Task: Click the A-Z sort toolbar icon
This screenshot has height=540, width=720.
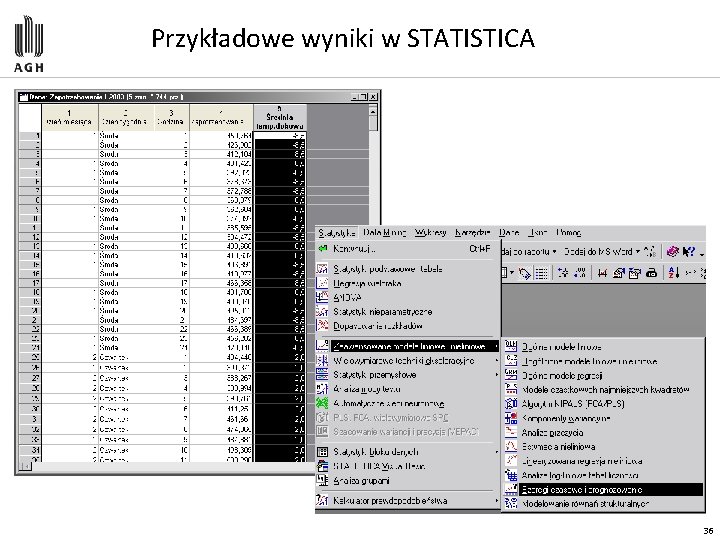Action: (674, 273)
